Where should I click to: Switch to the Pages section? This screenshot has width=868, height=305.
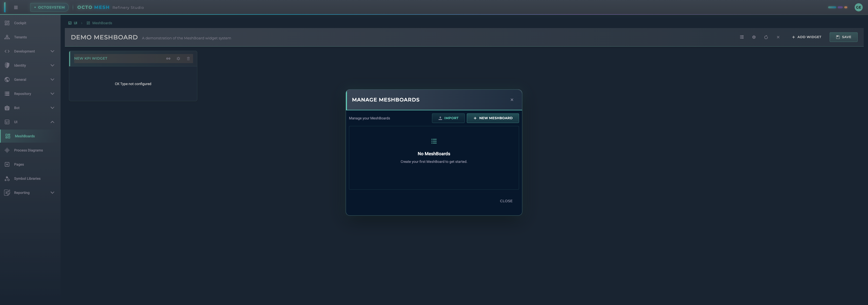19,164
